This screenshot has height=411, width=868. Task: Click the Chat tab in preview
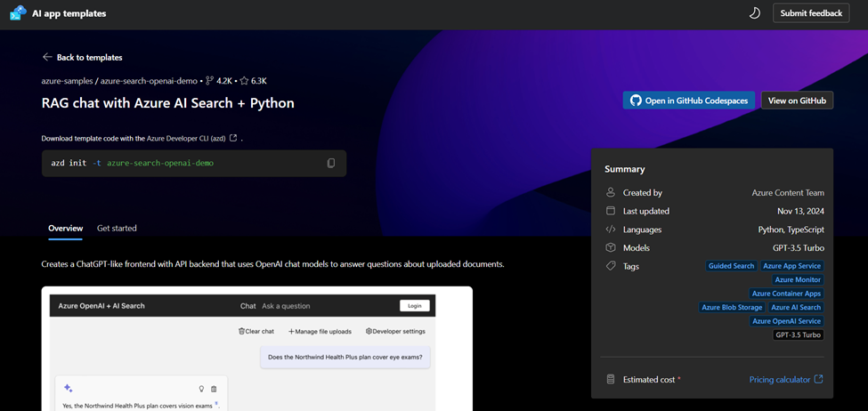point(248,306)
